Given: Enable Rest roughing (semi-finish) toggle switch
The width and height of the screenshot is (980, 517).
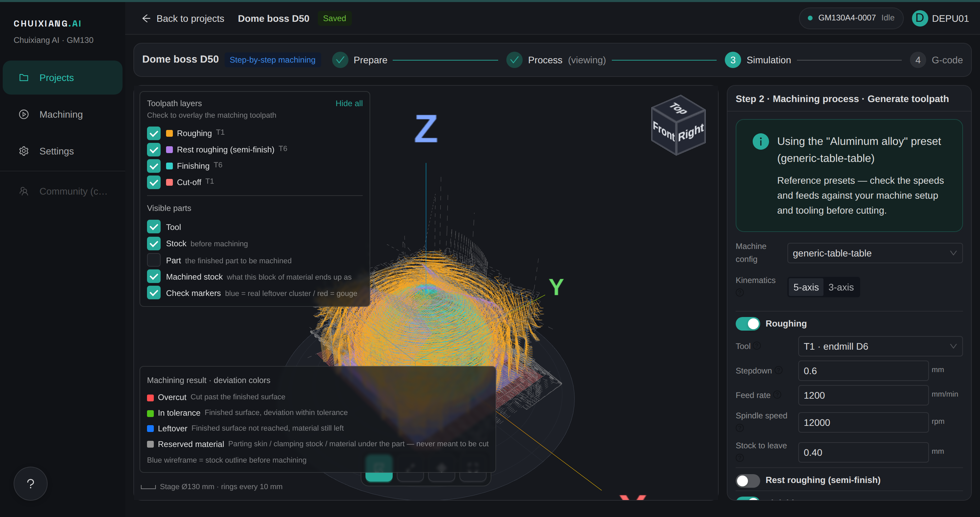Looking at the screenshot, I should point(748,481).
